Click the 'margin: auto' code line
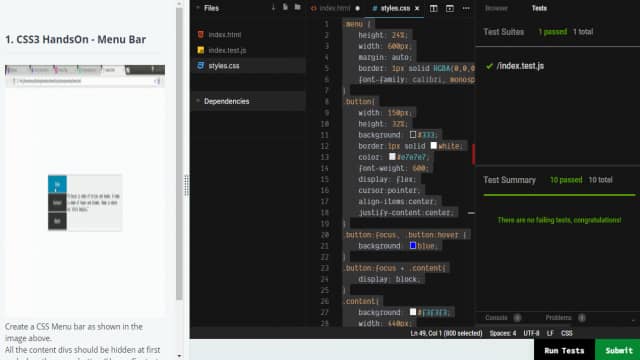The image size is (640, 360). pyautogui.click(x=385, y=57)
